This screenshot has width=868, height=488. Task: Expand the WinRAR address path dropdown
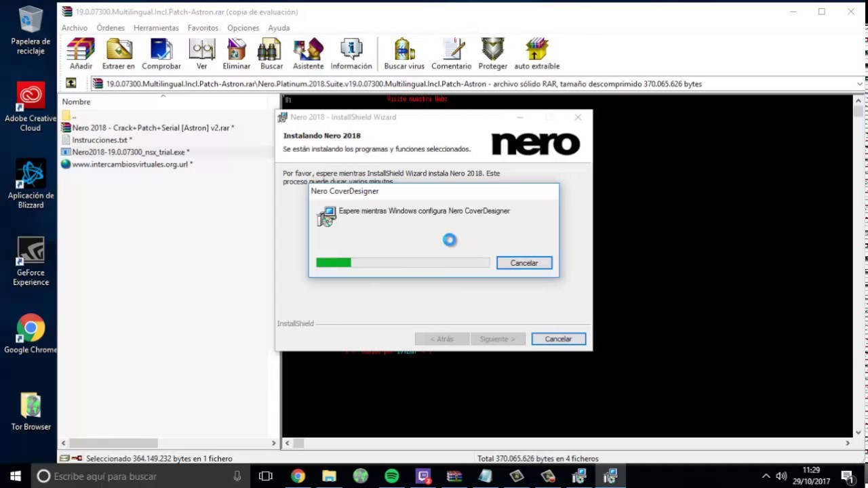pyautogui.click(x=860, y=84)
